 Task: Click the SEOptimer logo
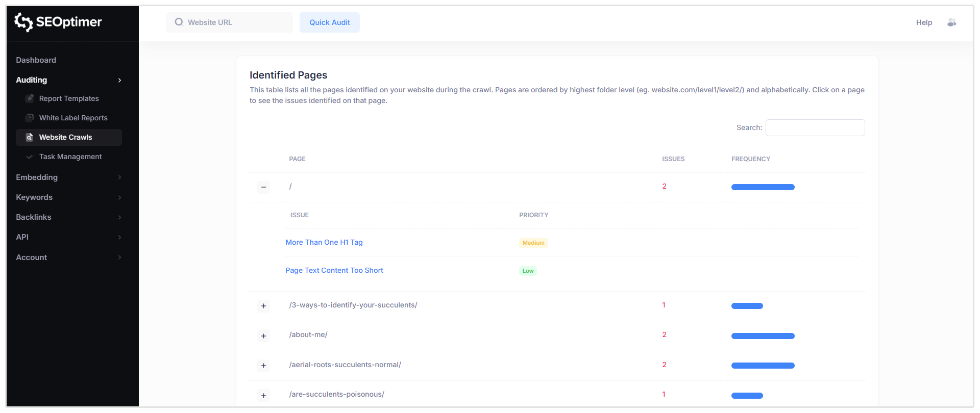point(58,22)
